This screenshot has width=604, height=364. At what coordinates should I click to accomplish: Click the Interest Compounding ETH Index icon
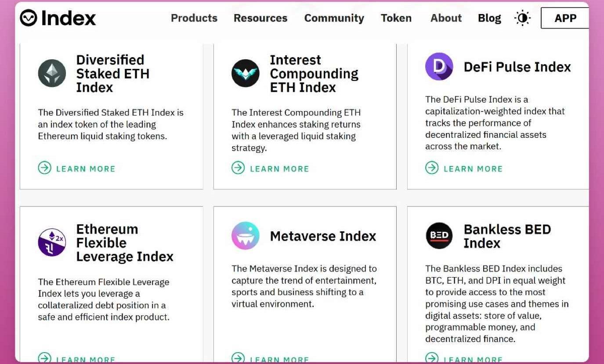(246, 73)
